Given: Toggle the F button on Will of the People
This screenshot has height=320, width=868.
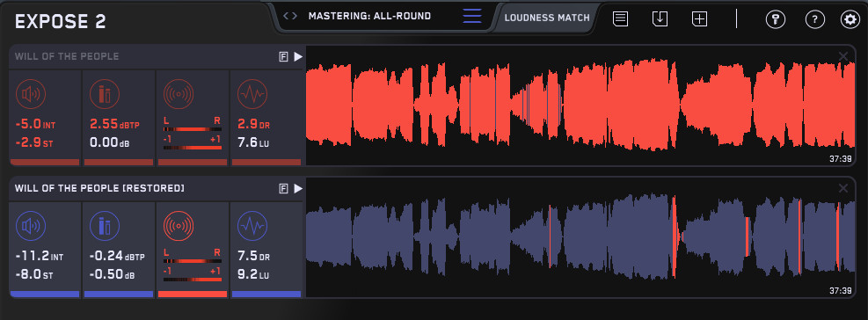Looking at the screenshot, I should (x=283, y=56).
